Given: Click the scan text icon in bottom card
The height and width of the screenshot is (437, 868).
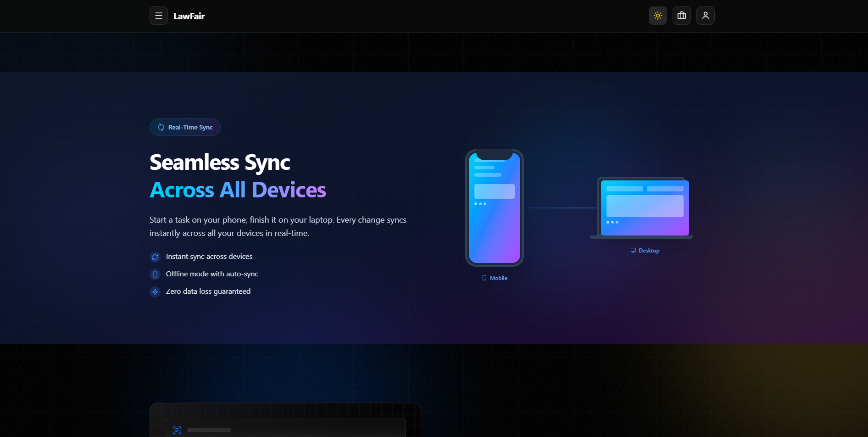Looking at the screenshot, I should [x=177, y=430].
